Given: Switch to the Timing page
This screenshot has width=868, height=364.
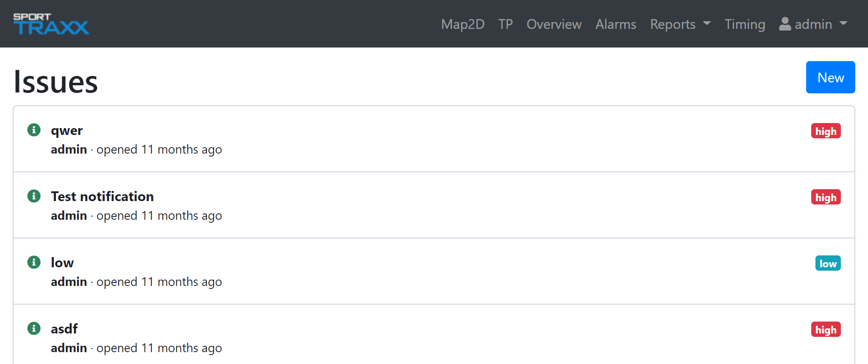Looking at the screenshot, I should (745, 24).
